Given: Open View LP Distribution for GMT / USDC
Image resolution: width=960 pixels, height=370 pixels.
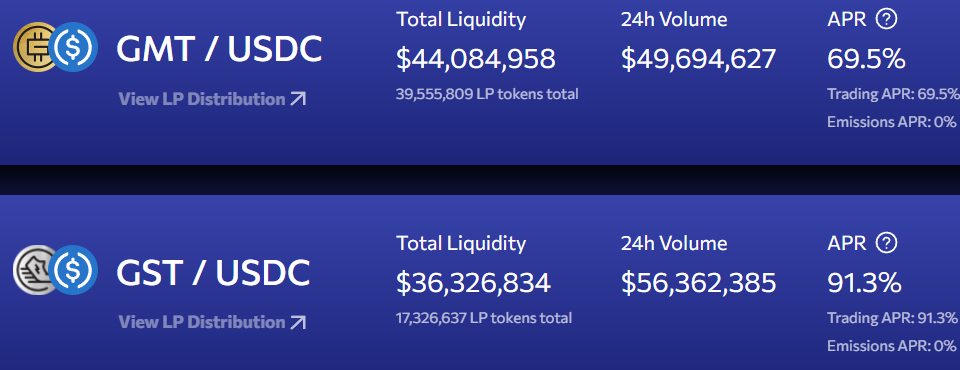Looking at the screenshot, I should point(212,99).
